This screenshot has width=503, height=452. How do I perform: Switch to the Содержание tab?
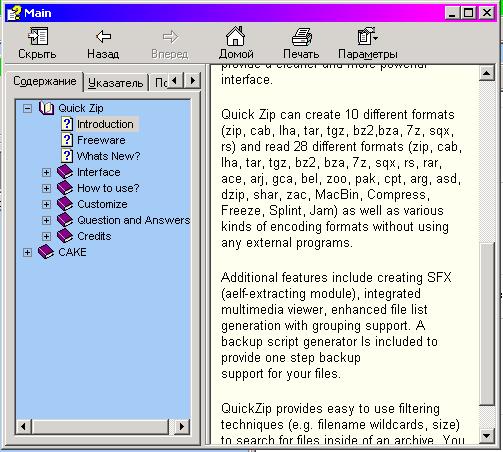(44, 81)
